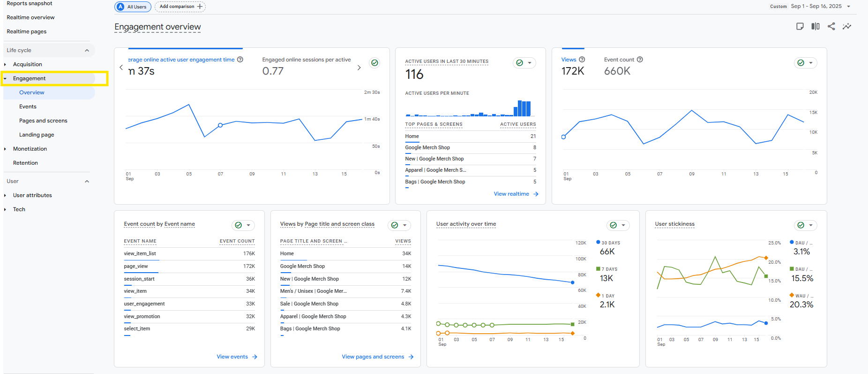Screen dimensions: 868x374
Task: Collapse the Life cycle section
Action: pyautogui.click(x=87, y=50)
